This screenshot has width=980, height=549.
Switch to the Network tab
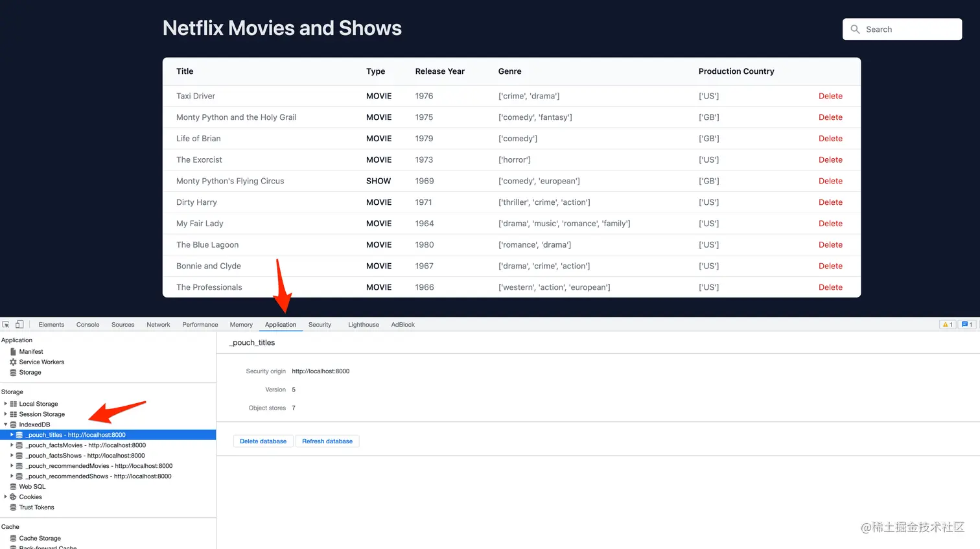pos(158,324)
